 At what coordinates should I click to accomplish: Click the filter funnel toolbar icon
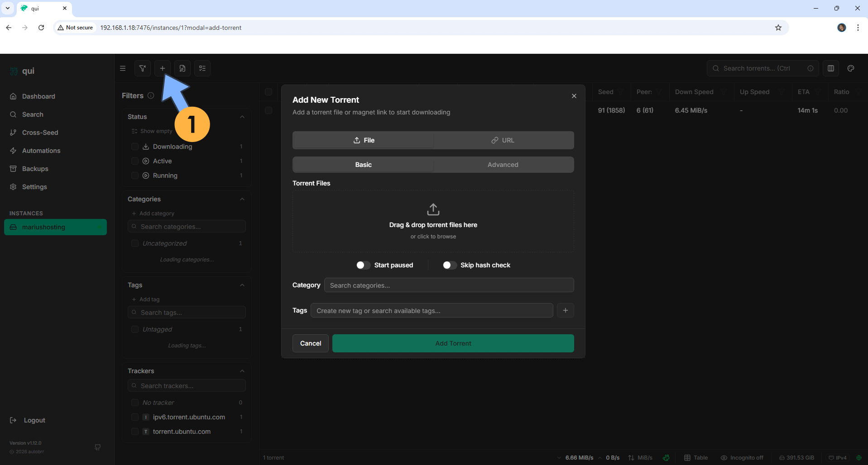pos(143,68)
